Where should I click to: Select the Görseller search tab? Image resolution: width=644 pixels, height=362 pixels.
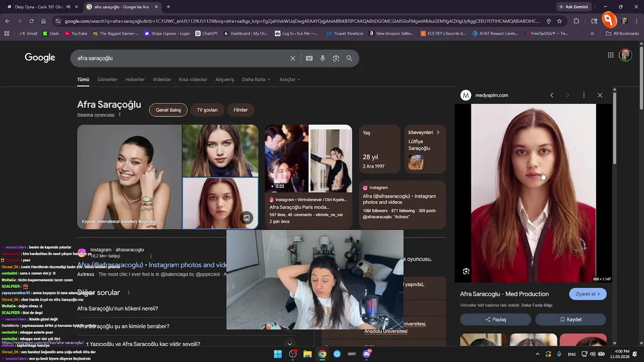107,79
